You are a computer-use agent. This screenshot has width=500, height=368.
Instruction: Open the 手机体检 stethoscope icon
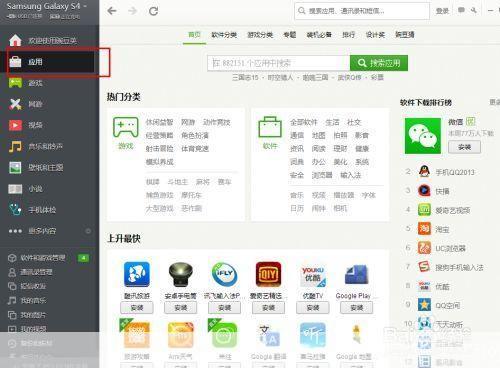point(15,210)
